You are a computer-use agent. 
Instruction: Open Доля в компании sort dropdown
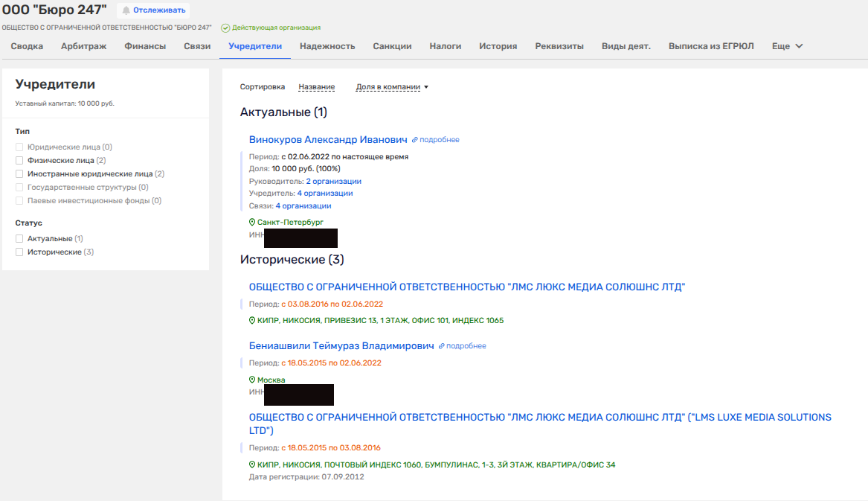click(x=392, y=87)
